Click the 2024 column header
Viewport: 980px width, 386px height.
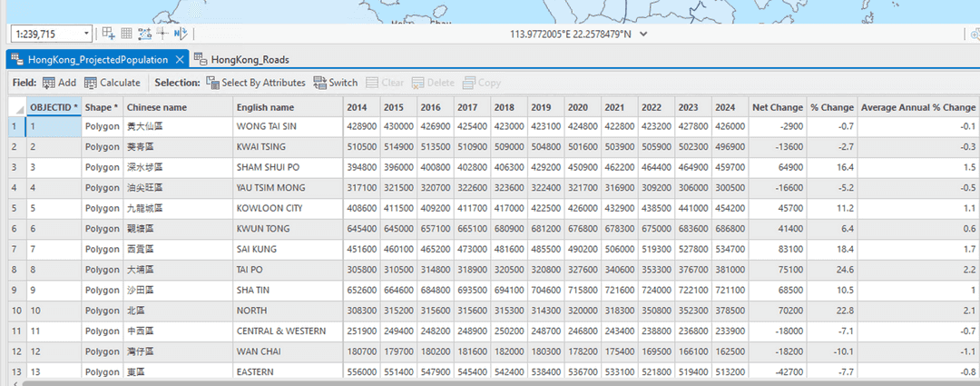(x=724, y=107)
